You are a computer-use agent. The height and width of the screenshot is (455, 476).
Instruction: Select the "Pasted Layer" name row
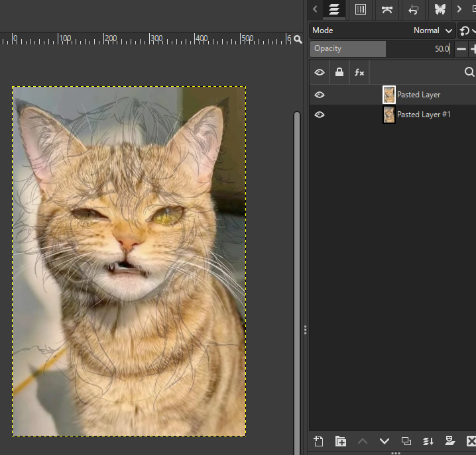[418, 95]
